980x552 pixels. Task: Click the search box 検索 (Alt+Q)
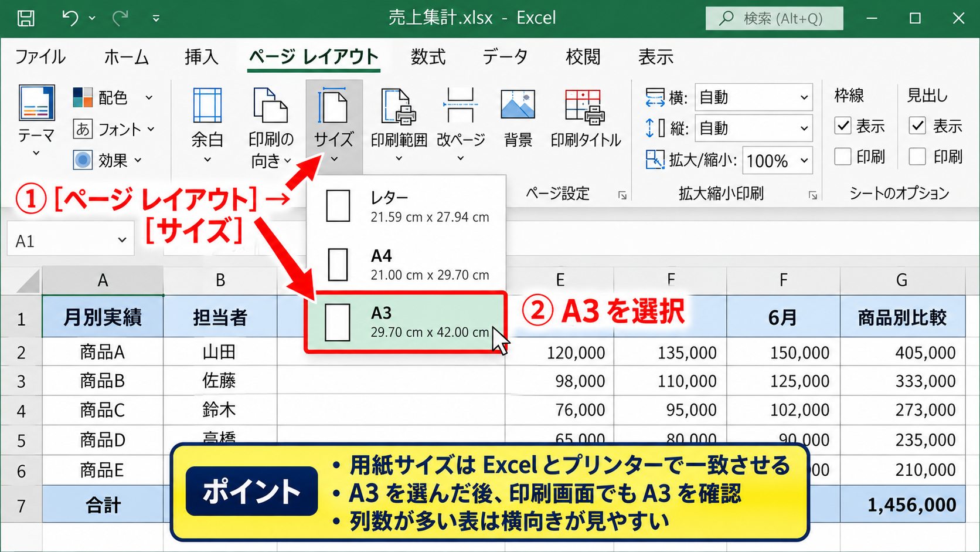pyautogui.click(x=774, y=18)
